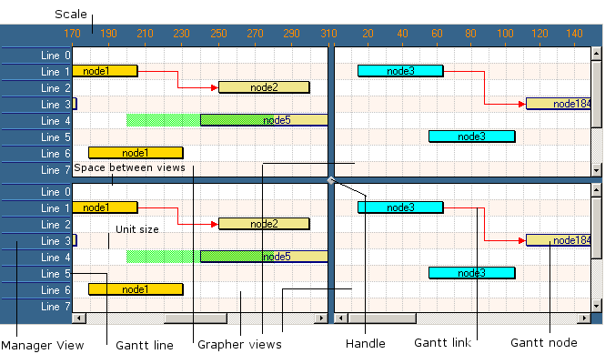Select node5 bar in the lower-left view

click(x=264, y=257)
